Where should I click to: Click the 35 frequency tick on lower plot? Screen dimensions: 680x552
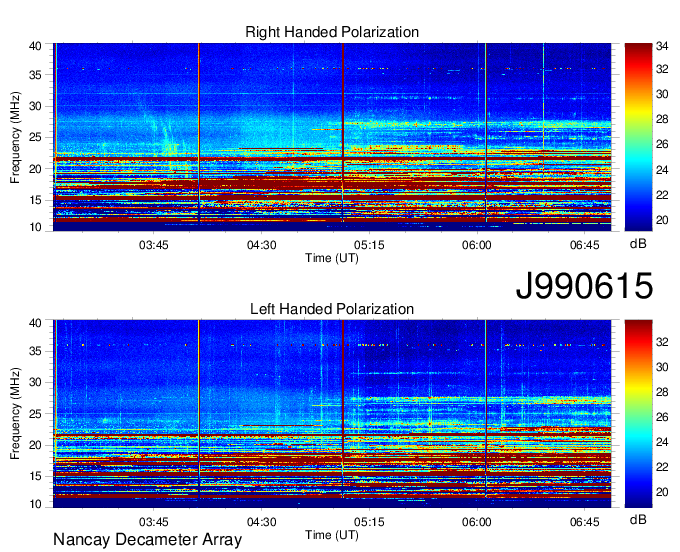(36, 351)
